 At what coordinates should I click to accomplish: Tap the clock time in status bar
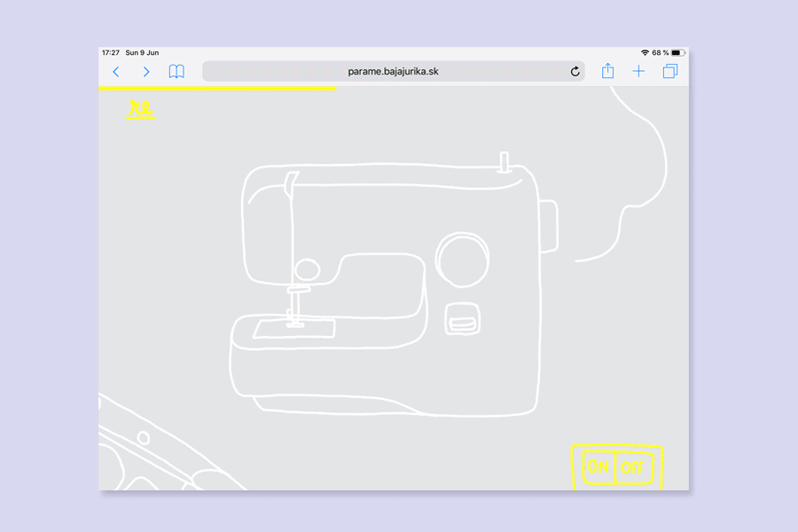111,53
